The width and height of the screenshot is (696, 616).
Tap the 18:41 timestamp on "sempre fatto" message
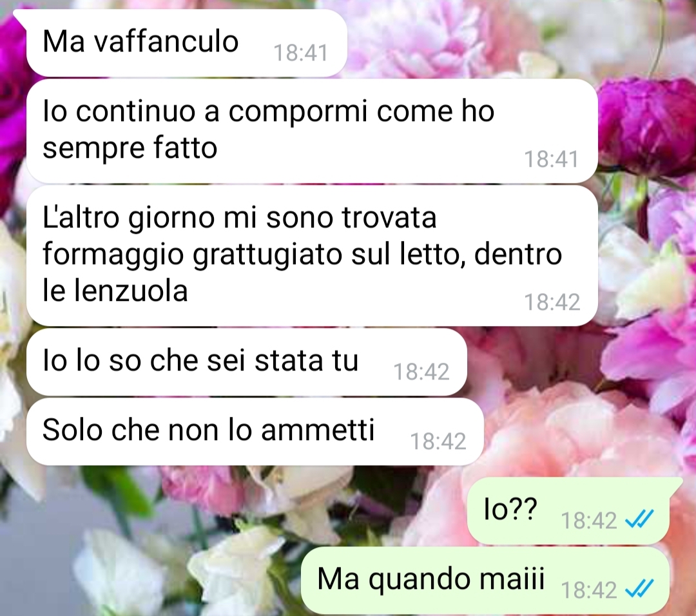click(x=551, y=159)
